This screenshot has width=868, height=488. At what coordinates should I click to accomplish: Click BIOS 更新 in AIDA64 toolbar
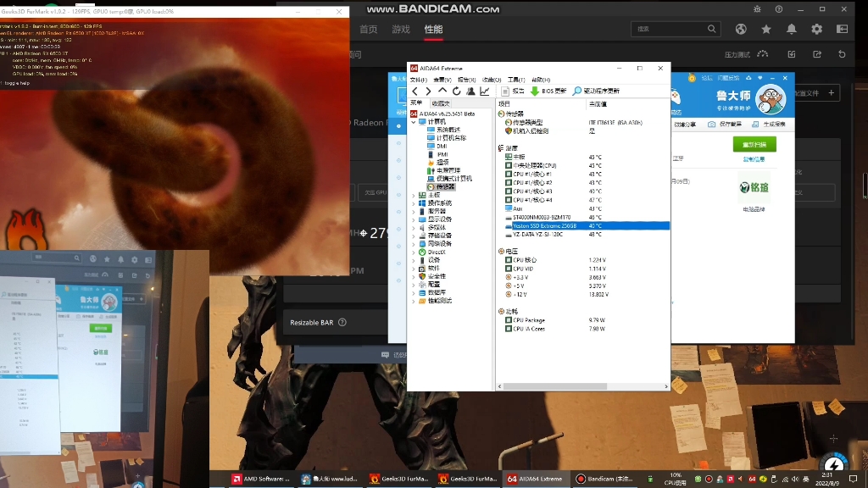[x=548, y=91]
